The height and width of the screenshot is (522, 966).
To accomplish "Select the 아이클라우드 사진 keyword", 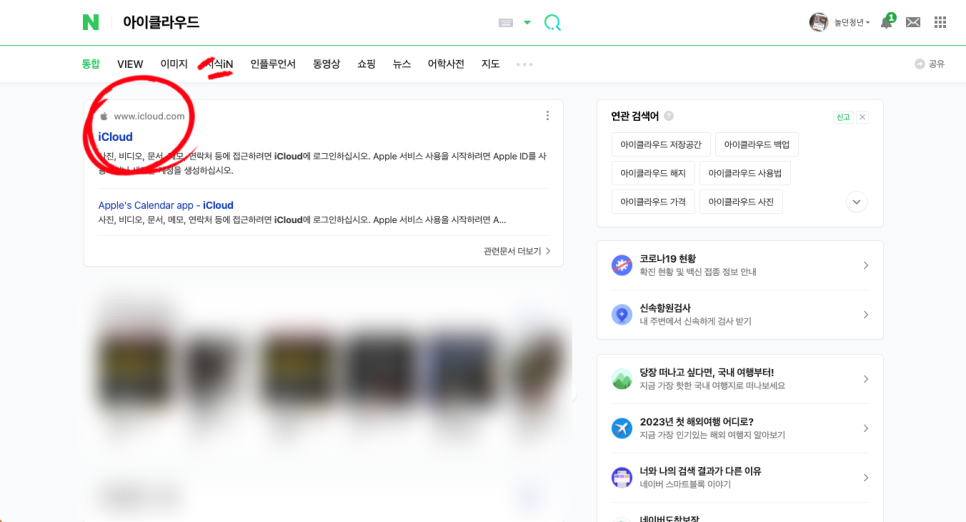I will (741, 202).
